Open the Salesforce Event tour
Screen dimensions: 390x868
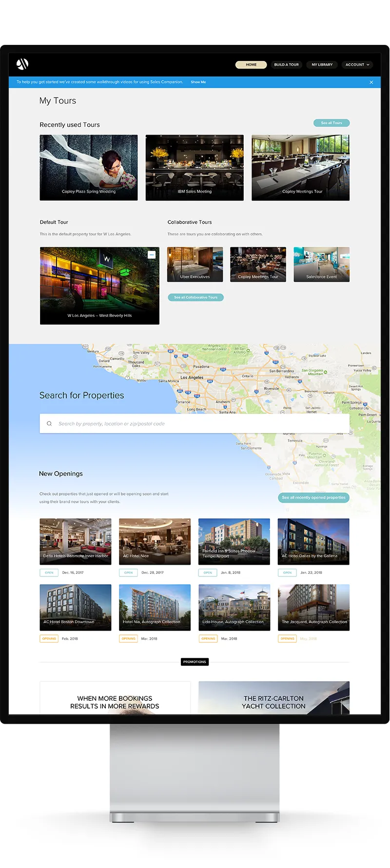pyautogui.click(x=321, y=264)
